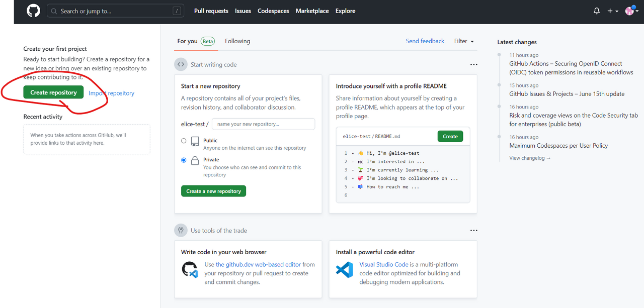Screen dimensions: 644x308
Task: Click the green Create repository button
Action: coord(53,92)
